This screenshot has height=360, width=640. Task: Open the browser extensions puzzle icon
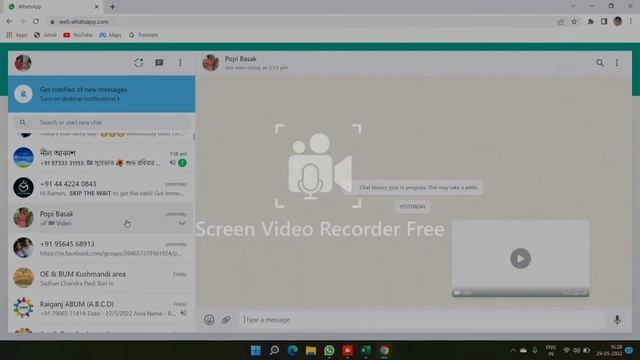point(590,22)
